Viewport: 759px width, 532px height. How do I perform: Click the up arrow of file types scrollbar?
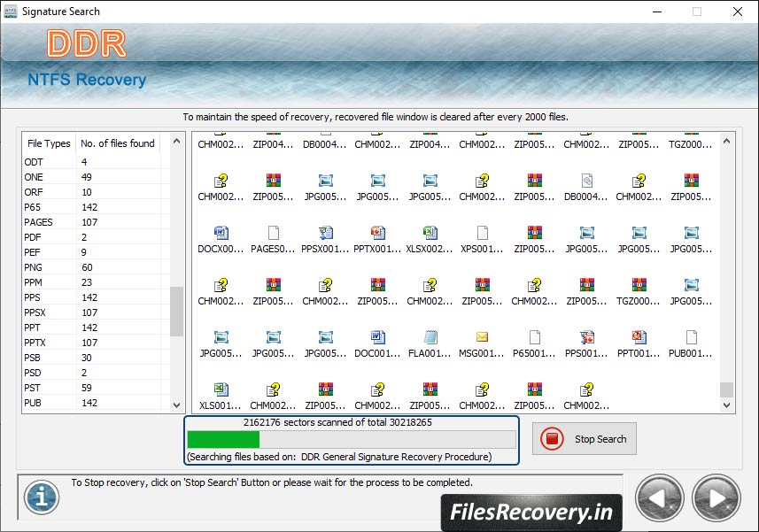[x=176, y=142]
